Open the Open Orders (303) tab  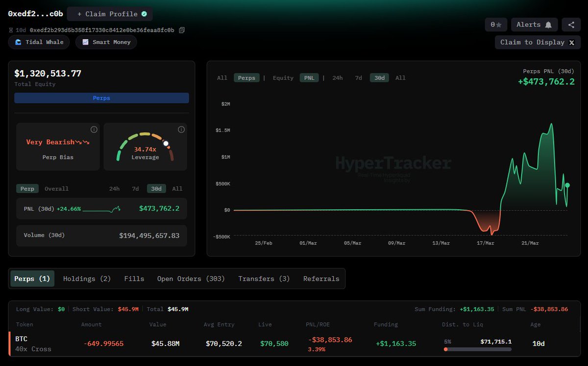pos(191,278)
